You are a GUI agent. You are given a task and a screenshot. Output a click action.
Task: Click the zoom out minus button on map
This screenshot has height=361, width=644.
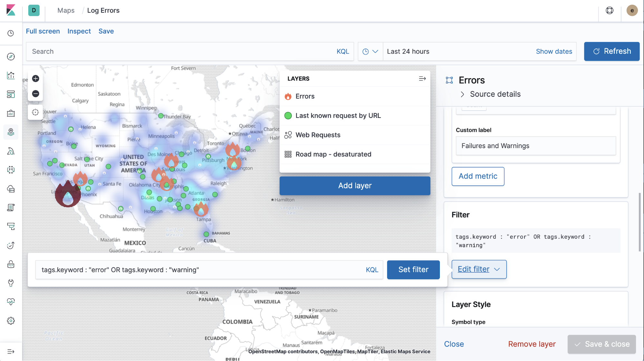click(x=36, y=93)
